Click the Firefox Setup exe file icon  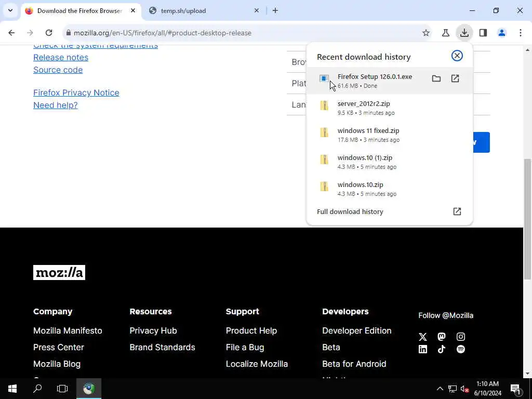(324, 79)
